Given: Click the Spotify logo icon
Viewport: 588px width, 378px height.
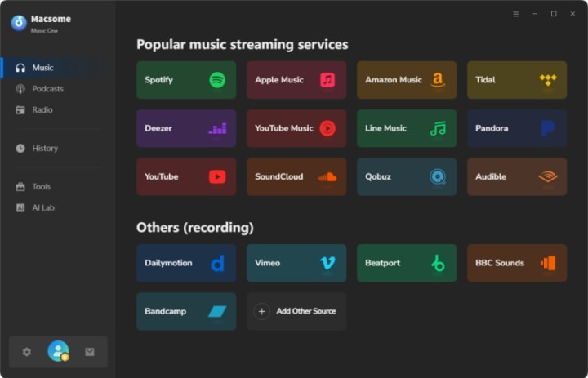Looking at the screenshot, I should (x=217, y=80).
